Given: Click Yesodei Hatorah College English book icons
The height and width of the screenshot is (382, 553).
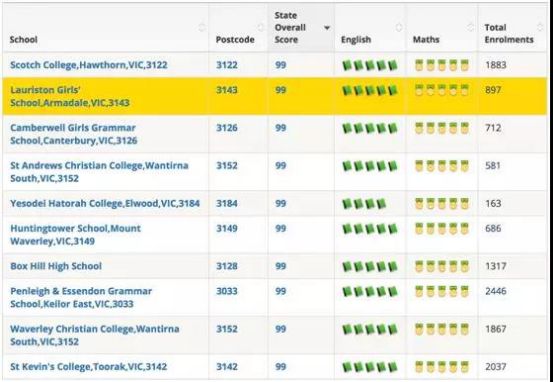Looking at the screenshot, I should click(364, 204).
